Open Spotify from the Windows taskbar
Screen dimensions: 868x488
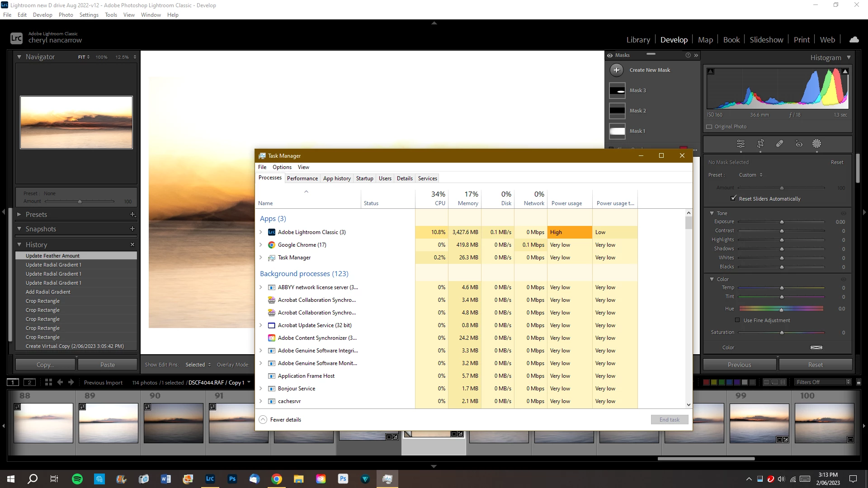pos(77,479)
